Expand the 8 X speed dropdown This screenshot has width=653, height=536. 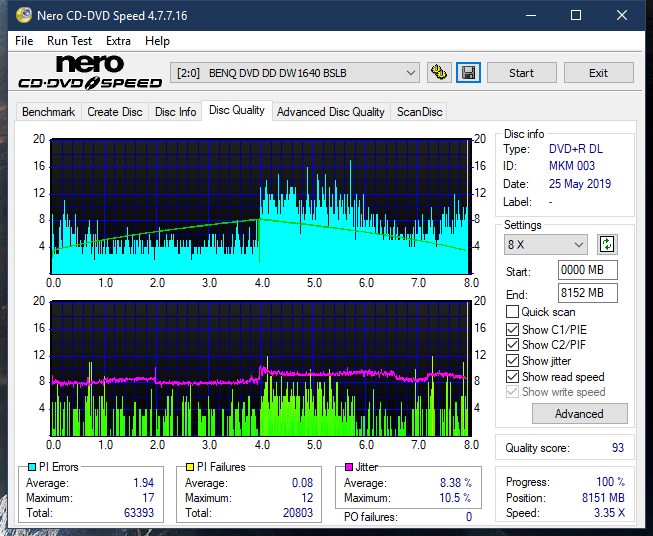546,244
